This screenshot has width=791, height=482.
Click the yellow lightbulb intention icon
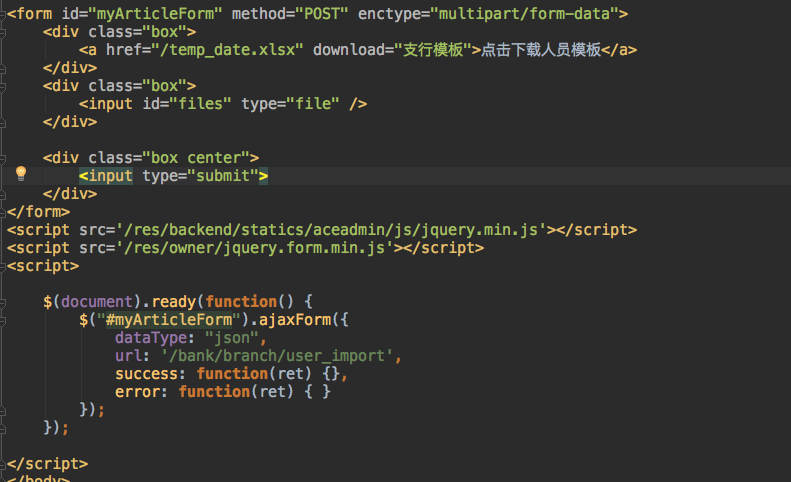21,173
